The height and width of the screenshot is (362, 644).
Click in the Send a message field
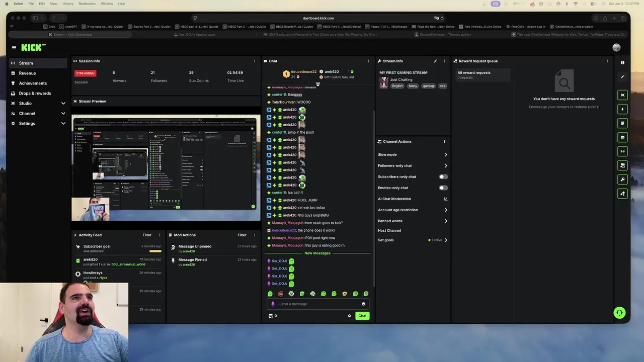click(x=318, y=304)
